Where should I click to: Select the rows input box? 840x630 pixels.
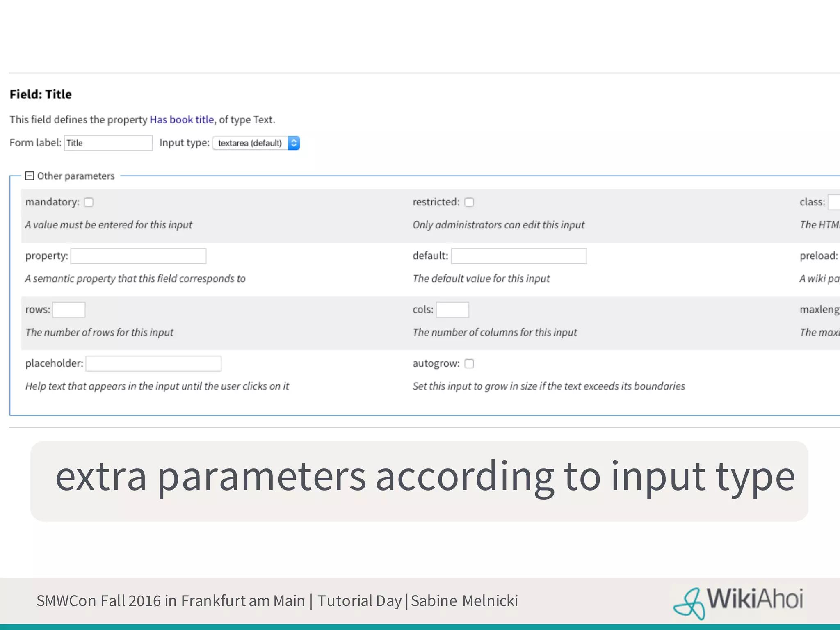(x=69, y=310)
